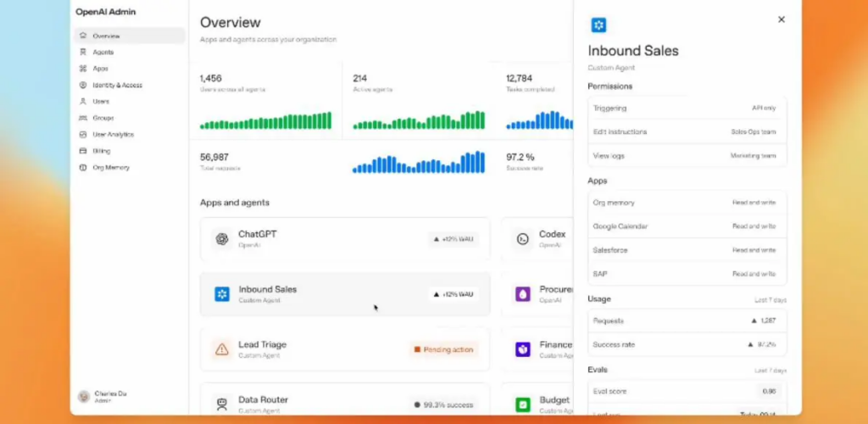Screen dimensions: 868x424
Task: Click the Edit instructions permission row
Action: (x=687, y=132)
